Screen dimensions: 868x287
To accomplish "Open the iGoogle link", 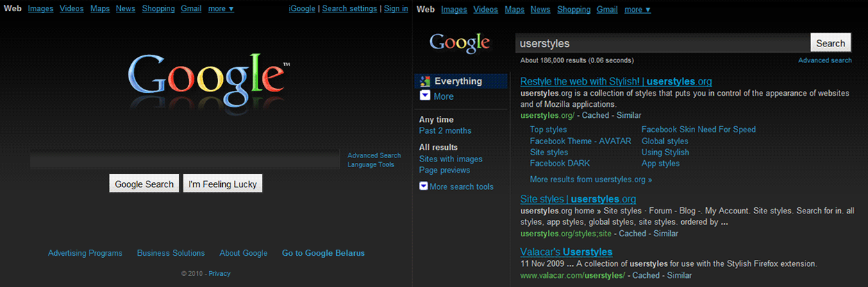I will 302,9.
